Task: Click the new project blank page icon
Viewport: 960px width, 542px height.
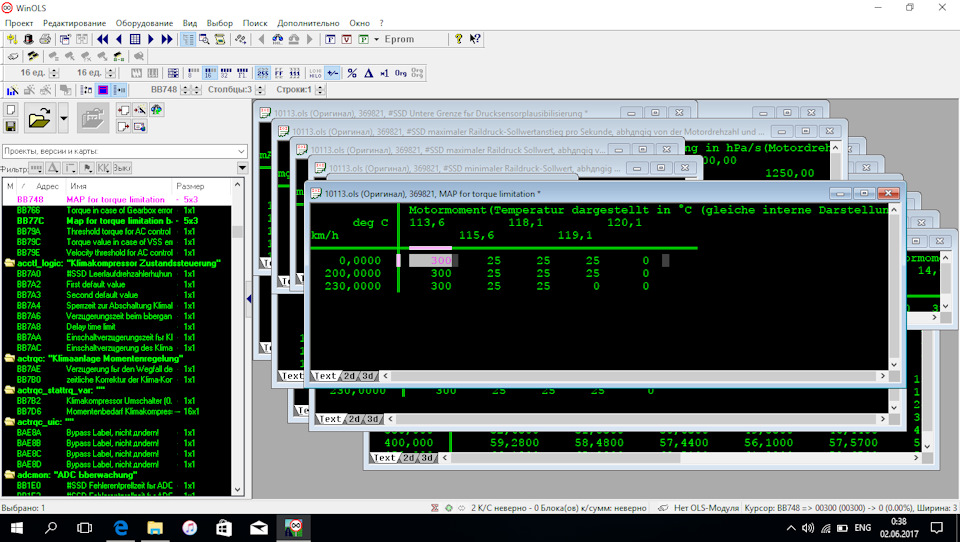Action: click(x=10, y=110)
